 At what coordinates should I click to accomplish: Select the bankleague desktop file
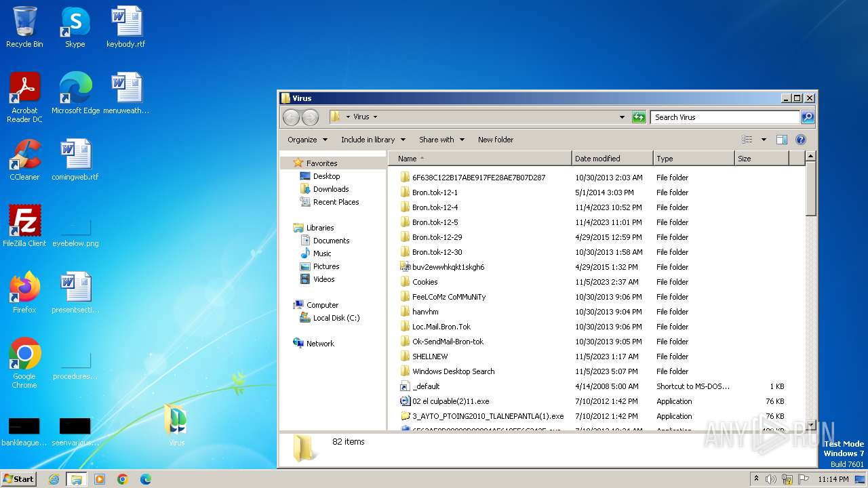24,432
